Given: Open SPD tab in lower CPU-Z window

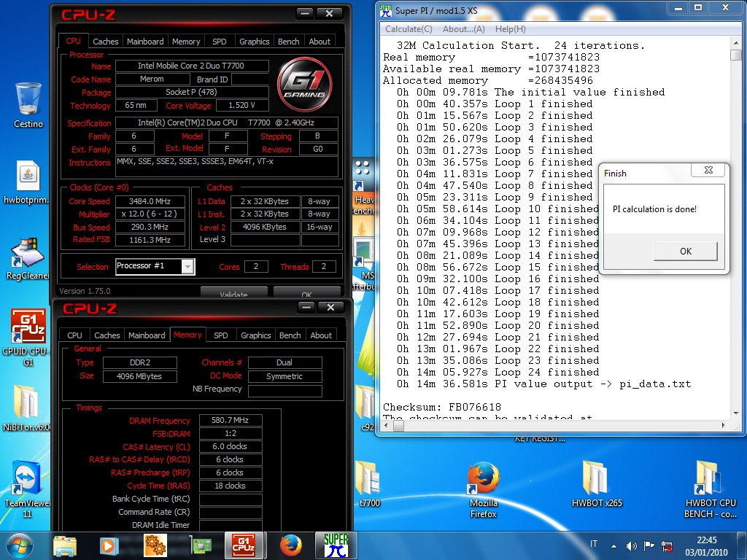Looking at the screenshot, I should click(220, 335).
